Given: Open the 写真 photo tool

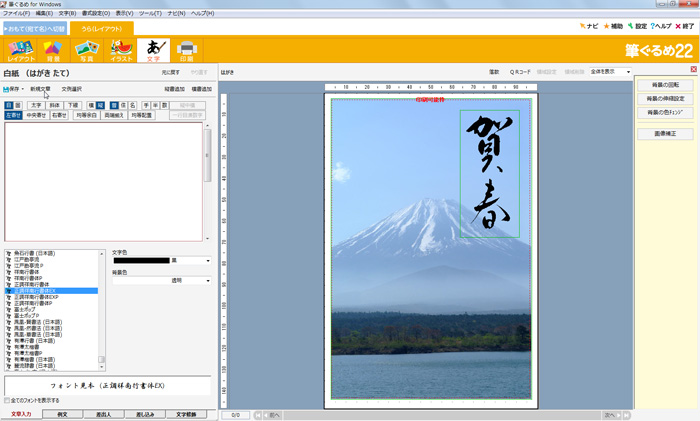Looking at the screenshot, I should (88, 49).
